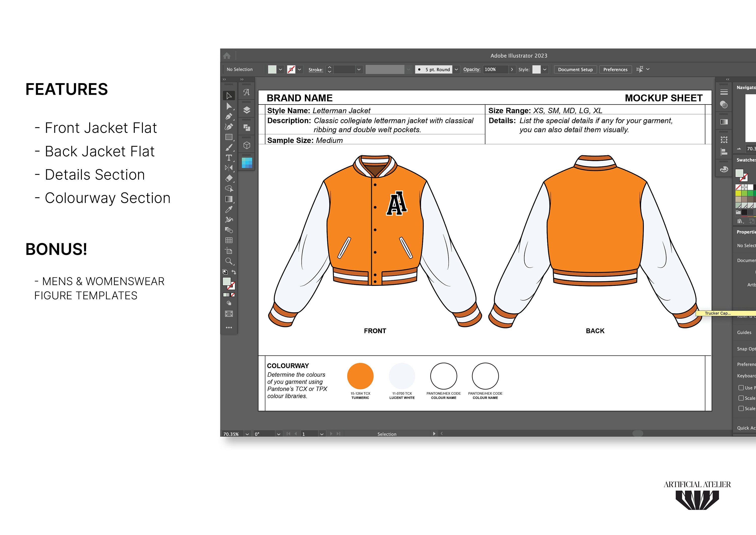Expand the Opacity slider arrow
Screen dimensions: 756x535
pyautogui.click(x=512, y=70)
